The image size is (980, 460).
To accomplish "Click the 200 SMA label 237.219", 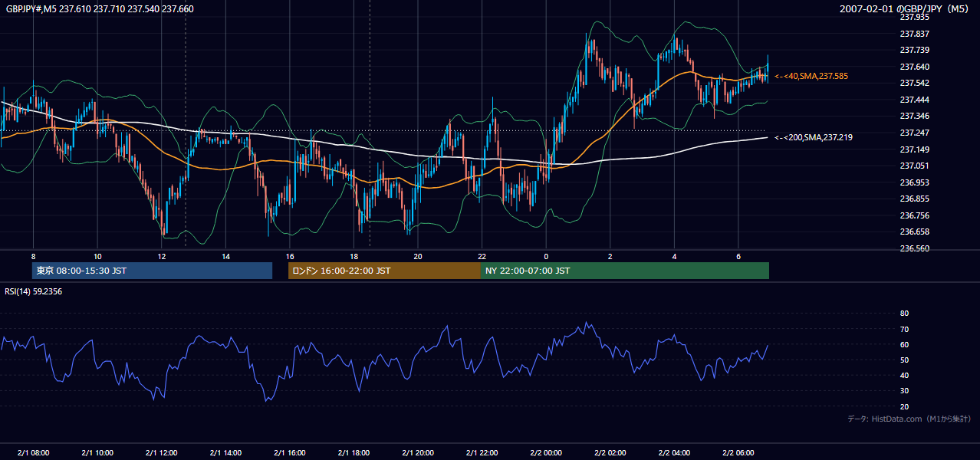I will [x=813, y=138].
